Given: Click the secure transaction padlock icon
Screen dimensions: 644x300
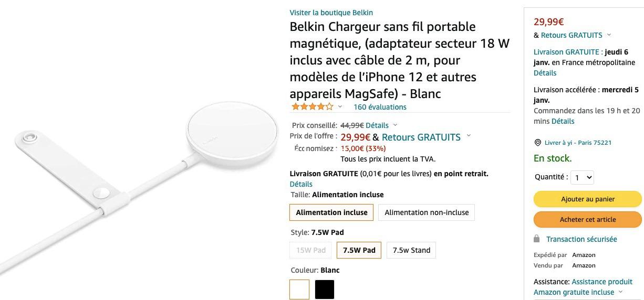Looking at the screenshot, I should pos(536,239).
